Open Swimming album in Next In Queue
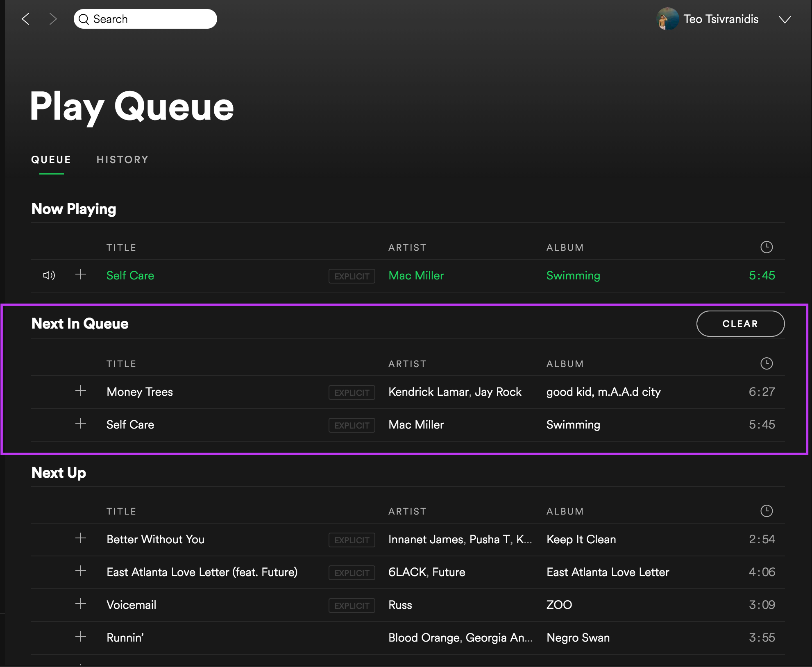This screenshot has height=667, width=812. (573, 425)
